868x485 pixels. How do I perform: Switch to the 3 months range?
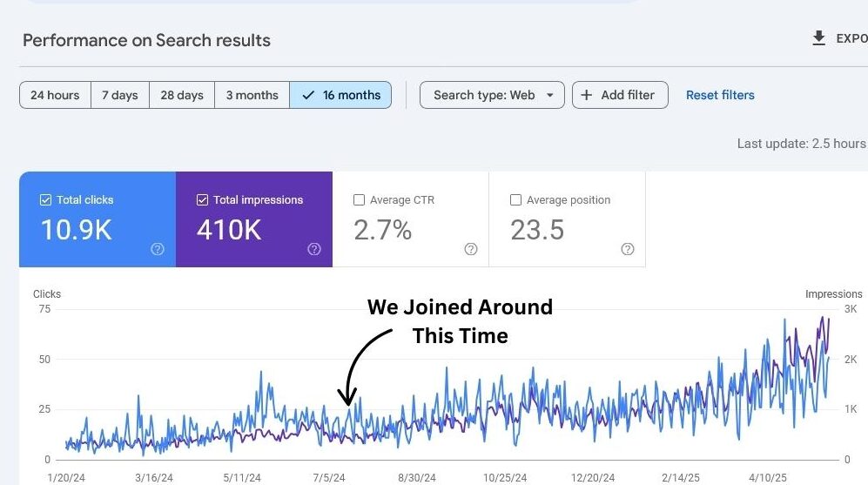[252, 95]
